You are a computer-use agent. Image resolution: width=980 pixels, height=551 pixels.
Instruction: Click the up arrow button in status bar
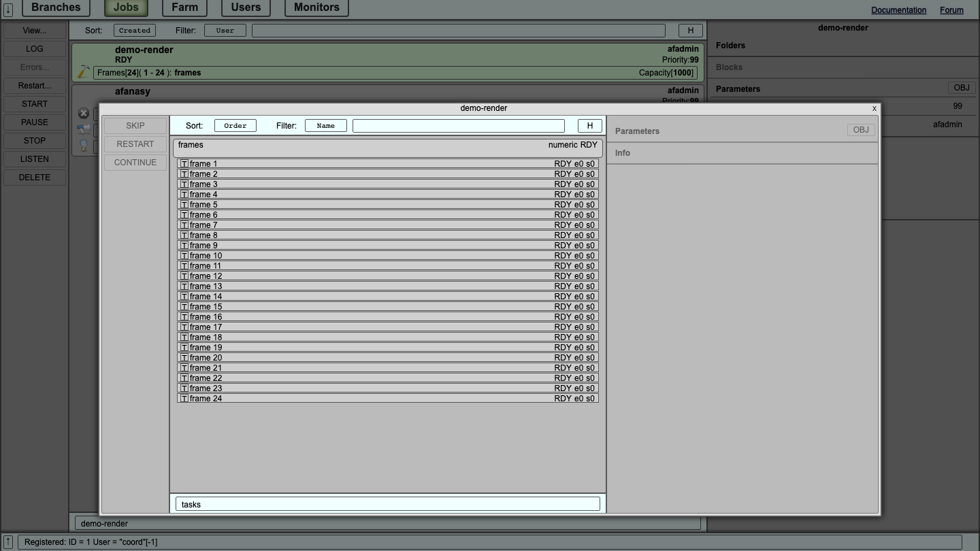tap(8, 542)
